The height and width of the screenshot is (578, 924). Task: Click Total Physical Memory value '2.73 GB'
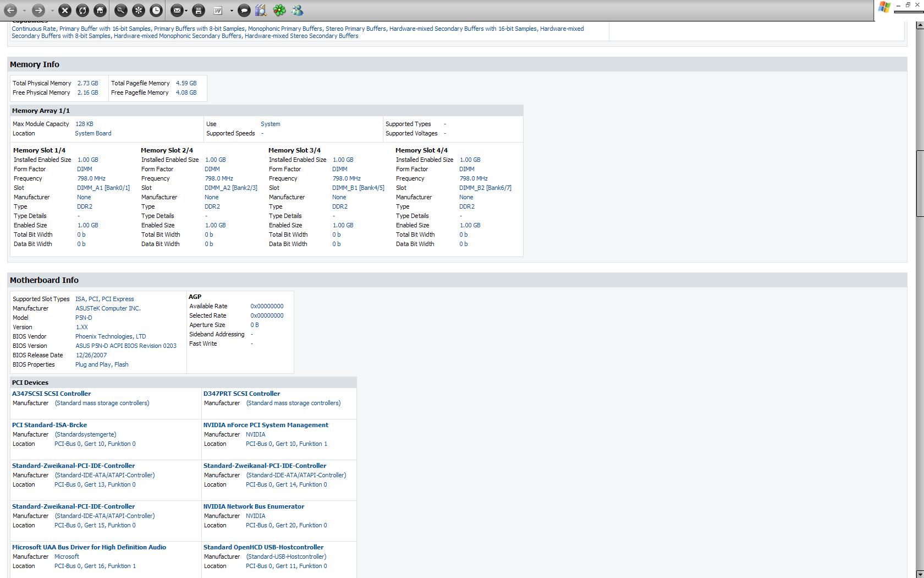click(87, 83)
